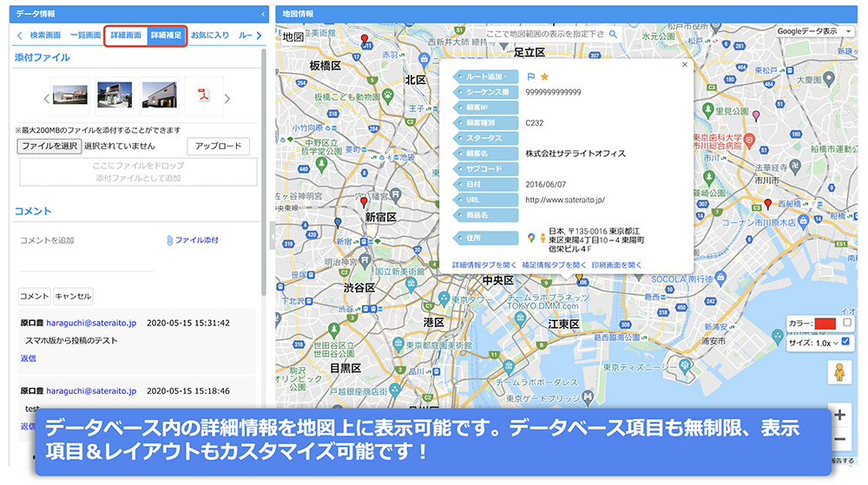Select the 詳細画面 tab
This screenshot has width=868, height=485.
tap(126, 36)
